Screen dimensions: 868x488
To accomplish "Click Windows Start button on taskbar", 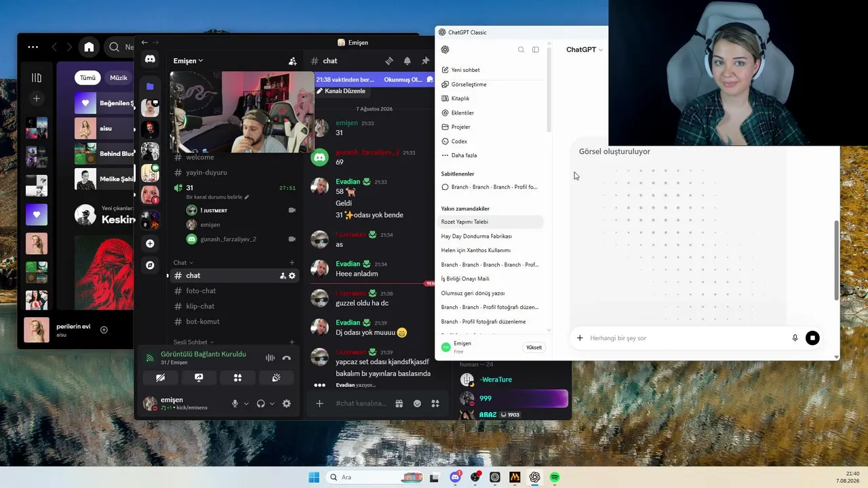I will [x=314, y=477].
